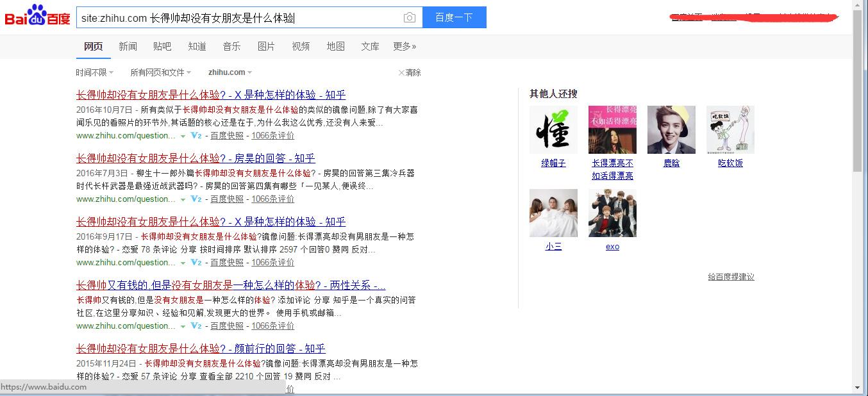Switch to the 音乐 tab
Viewport: 868px width, 396px height.
click(231, 46)
